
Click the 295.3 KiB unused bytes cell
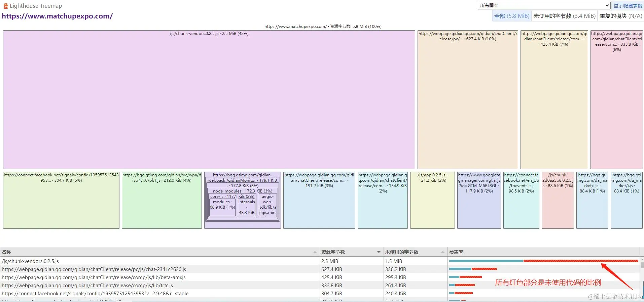415,277
